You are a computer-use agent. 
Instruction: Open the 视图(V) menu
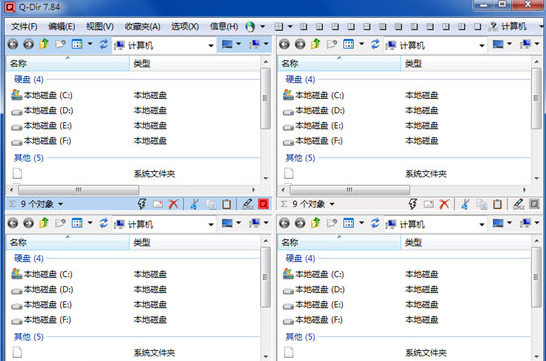100,26
